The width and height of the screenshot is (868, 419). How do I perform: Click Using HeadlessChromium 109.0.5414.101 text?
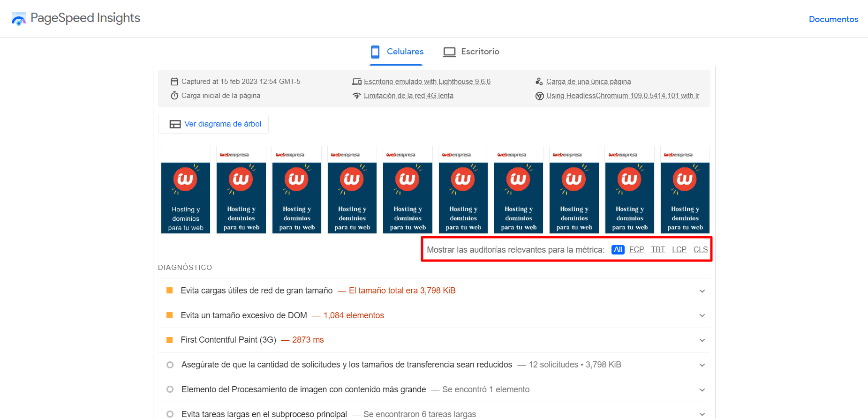pos(623,96)
